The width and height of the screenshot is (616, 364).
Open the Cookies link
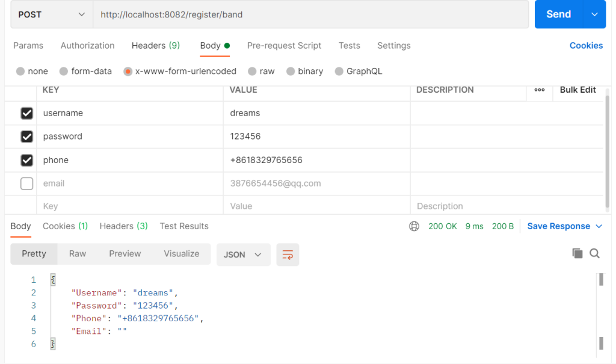(586, 46)
